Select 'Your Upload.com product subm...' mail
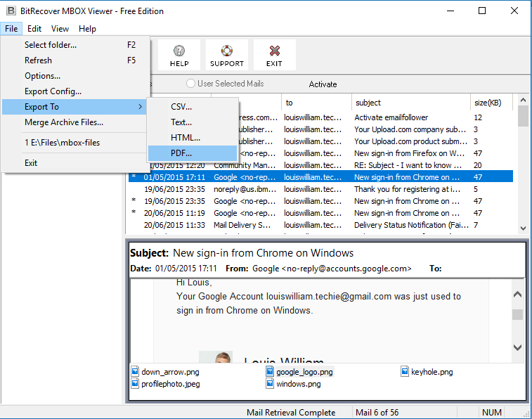The image size is (532, 419). tap(376, 141)
